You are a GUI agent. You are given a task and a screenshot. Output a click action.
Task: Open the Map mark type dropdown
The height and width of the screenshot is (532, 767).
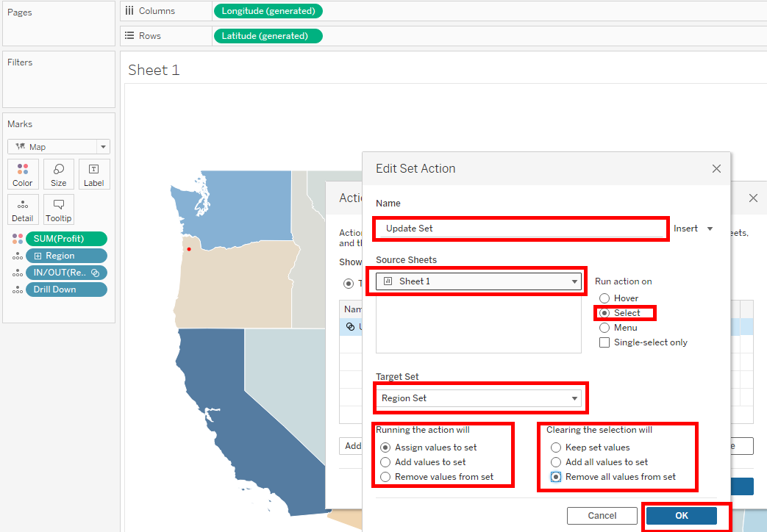(59, 147)
